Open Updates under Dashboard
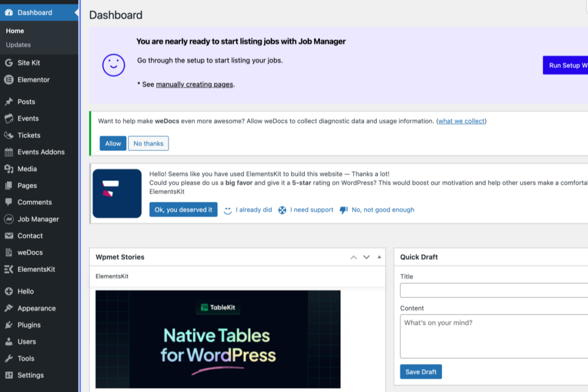This screenshot has height=392, width=588. [x=18, y=45]
